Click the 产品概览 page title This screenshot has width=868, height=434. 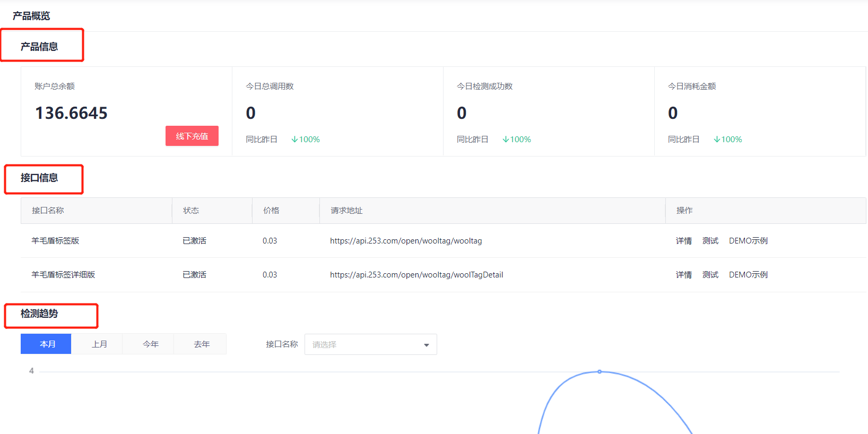coord(31,16)
